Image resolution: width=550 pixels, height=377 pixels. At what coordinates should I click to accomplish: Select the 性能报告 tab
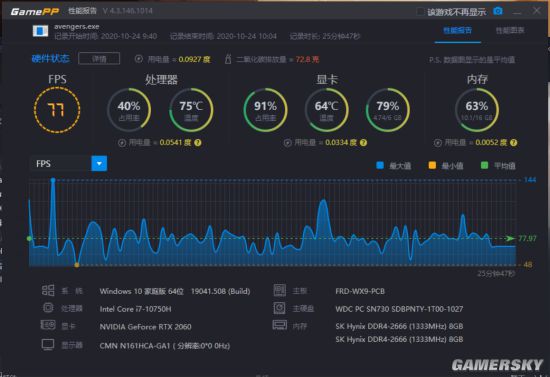point(457,31)
